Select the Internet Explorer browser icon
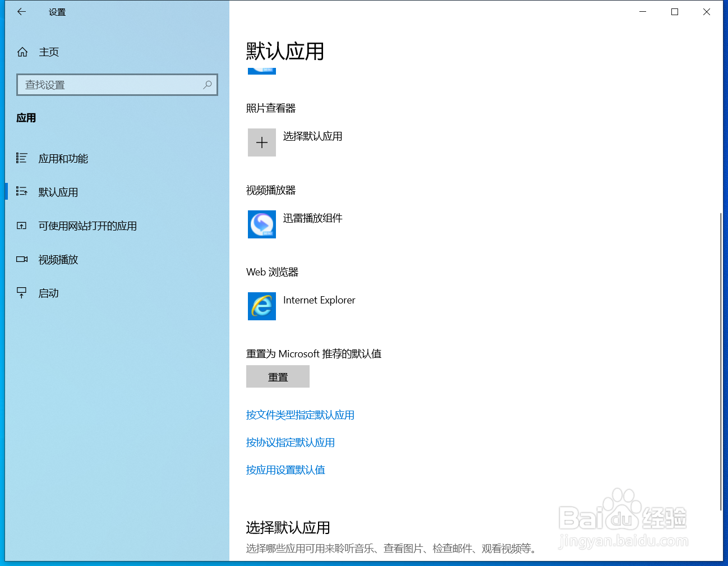 coord(261,306)
